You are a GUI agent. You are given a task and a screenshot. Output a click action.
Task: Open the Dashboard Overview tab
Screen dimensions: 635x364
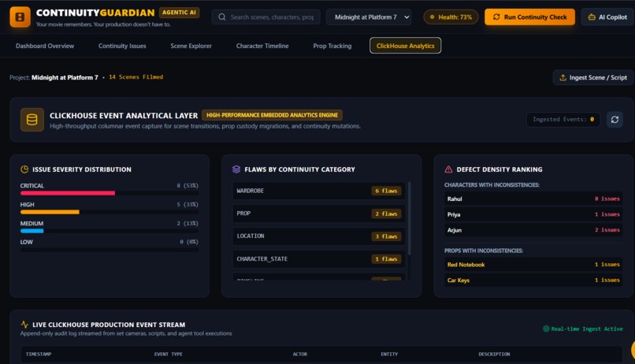click(x=45, y=46)
